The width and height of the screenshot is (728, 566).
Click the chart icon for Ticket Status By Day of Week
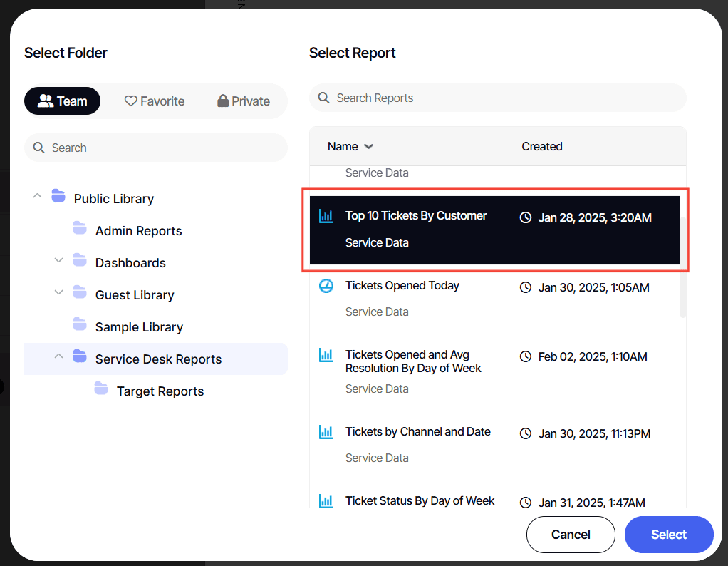(x=326, y=500)
